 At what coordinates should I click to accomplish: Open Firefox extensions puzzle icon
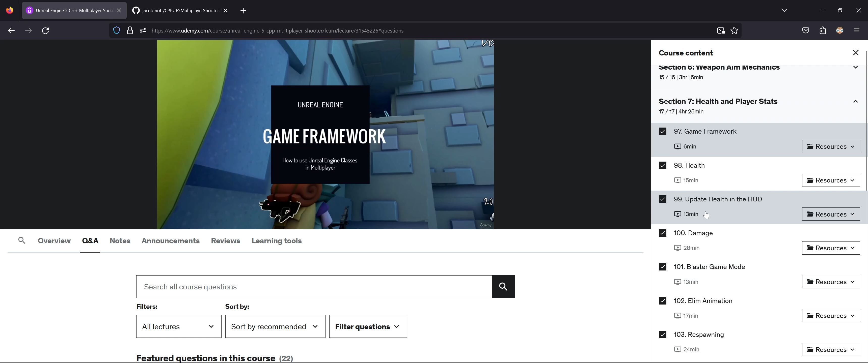tap(823, 31)
